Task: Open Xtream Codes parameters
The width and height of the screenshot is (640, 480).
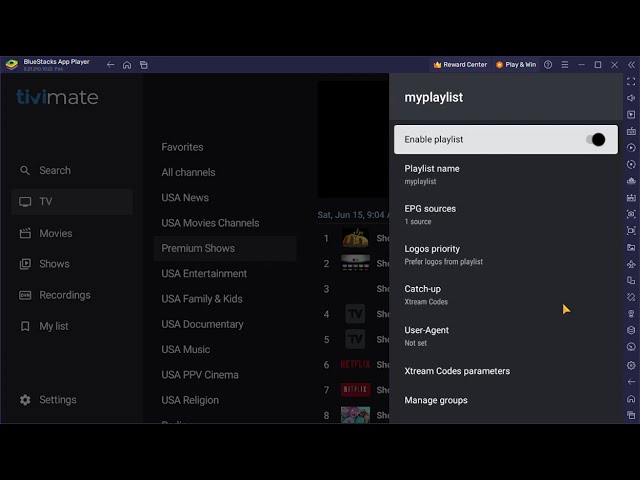Action: 506,371
